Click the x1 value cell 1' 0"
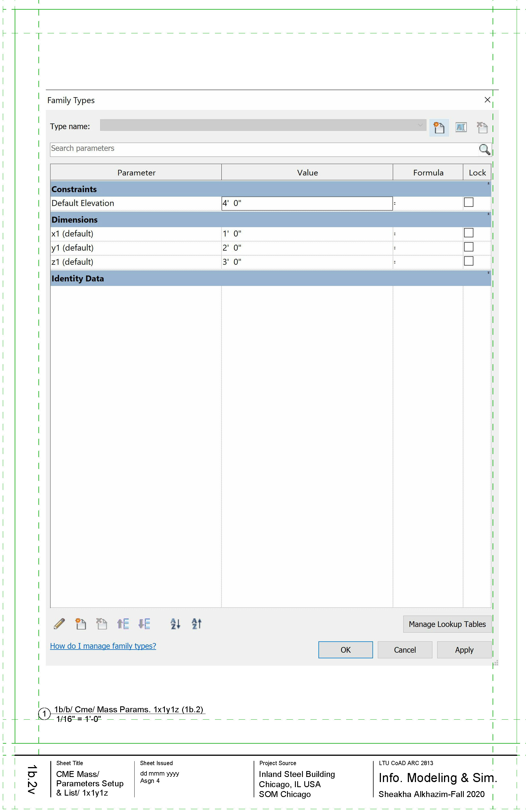526x812 pixels. [x=307, y=234]
